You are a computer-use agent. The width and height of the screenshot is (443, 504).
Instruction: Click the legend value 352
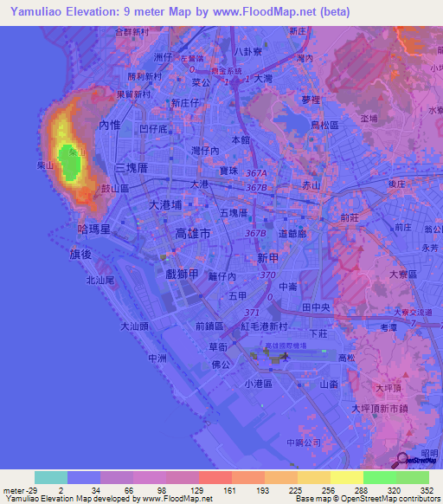(x=427, y=490)
